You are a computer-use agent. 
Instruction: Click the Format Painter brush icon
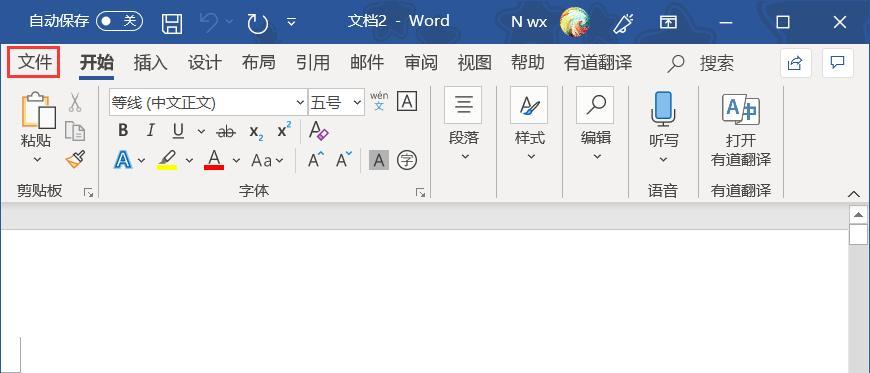(x=75, y=160)
